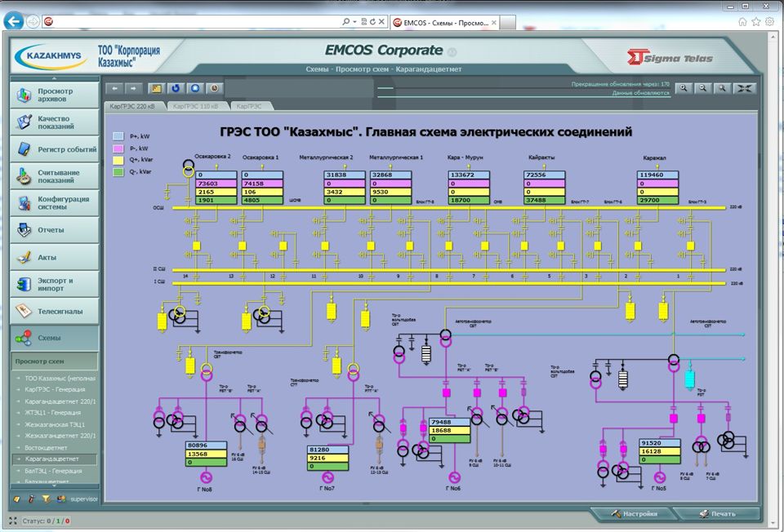Click the clock icon in scheme toolbar

215,88
